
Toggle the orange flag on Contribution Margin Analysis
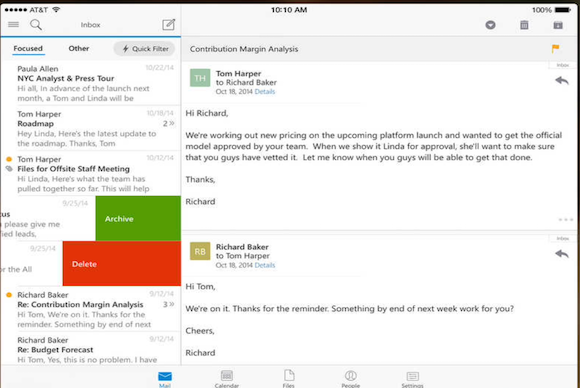point(555,48)
